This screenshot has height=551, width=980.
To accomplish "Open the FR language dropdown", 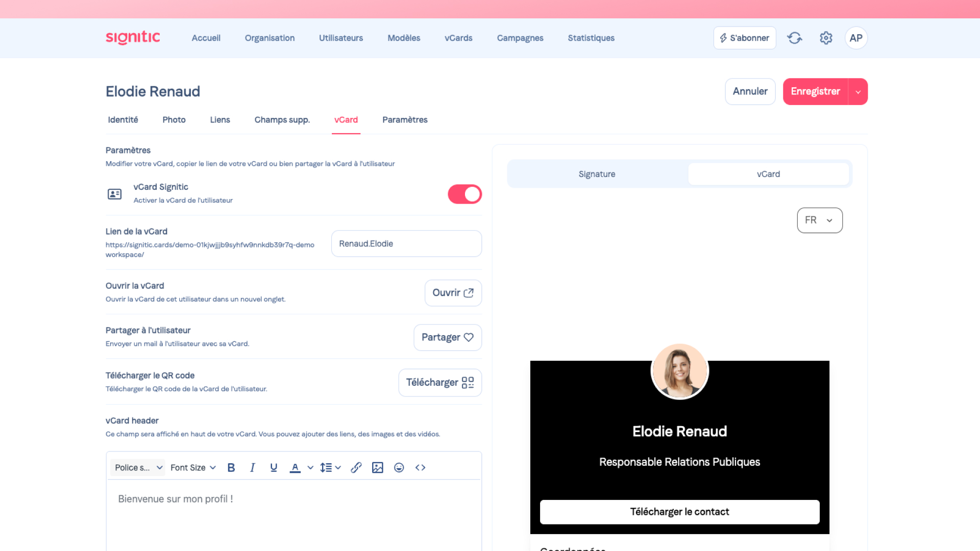I will pos(819,220).
